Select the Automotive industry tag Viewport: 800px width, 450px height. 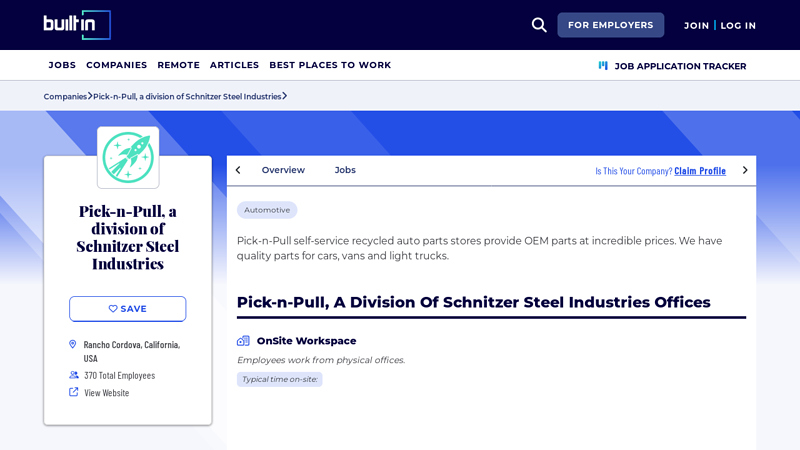click(x=267, y=210)
